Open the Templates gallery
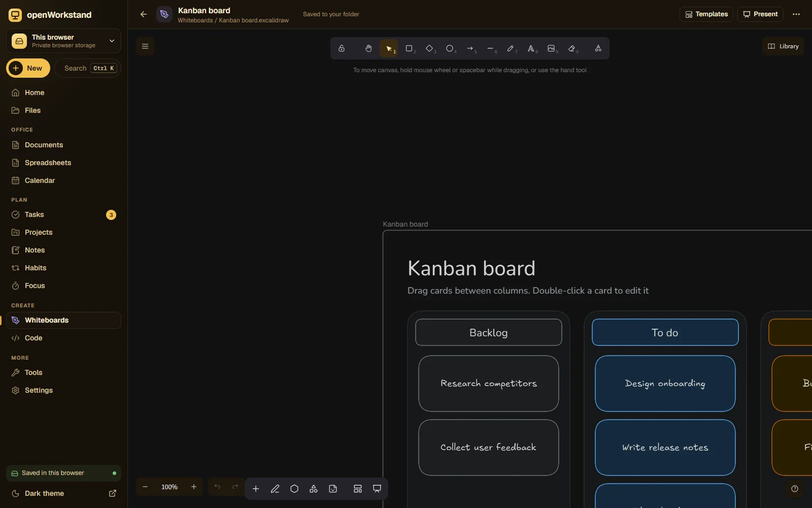 [706, 14]
